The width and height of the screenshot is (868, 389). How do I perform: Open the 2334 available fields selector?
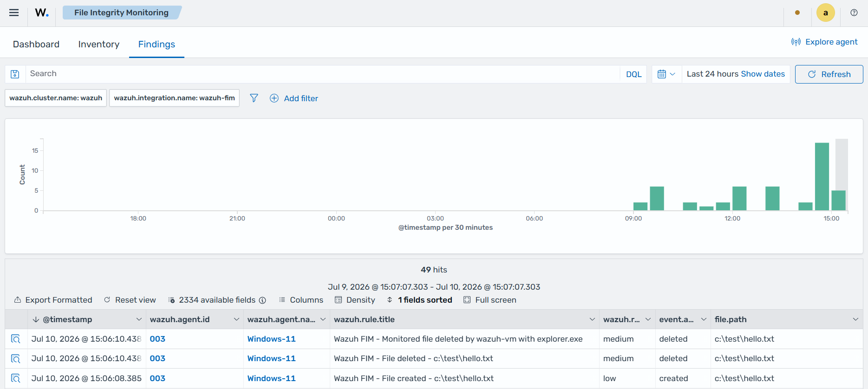(212, 300)
